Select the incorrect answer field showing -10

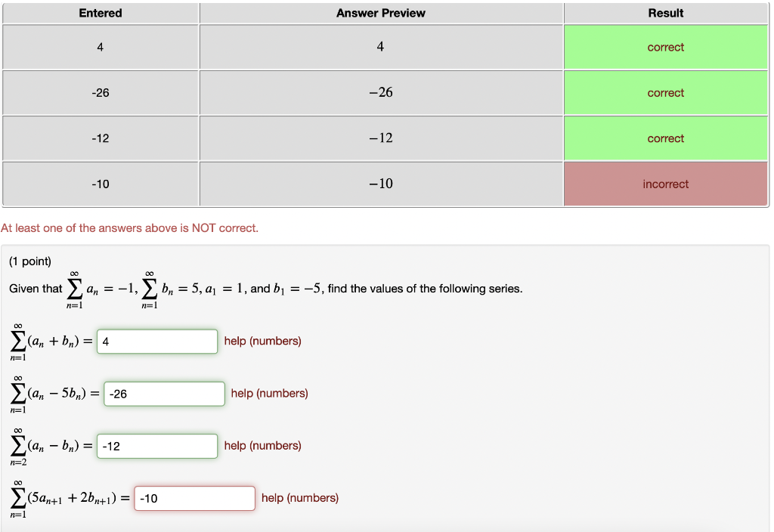tap(193, 498)
